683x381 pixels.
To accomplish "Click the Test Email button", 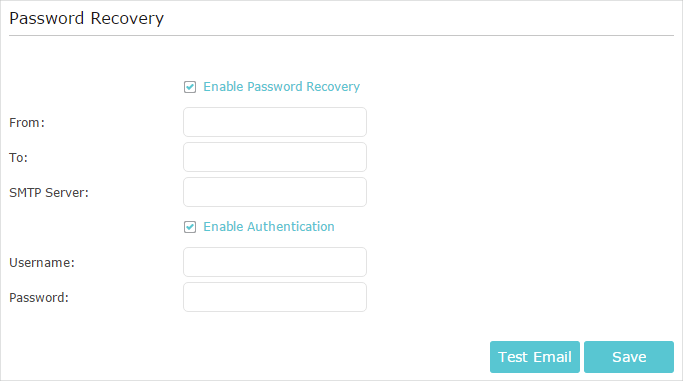I will [x=535, y=357].
